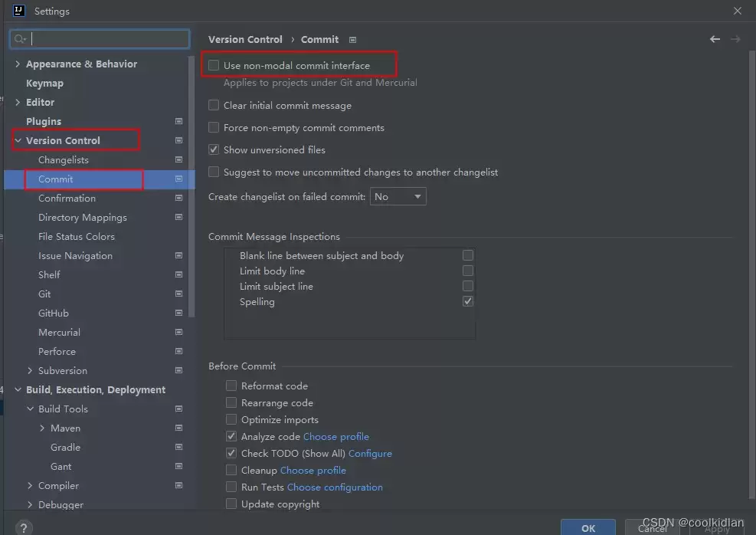
Task: Click the project-level icon in the Gant row
Action: pos(178,466)
